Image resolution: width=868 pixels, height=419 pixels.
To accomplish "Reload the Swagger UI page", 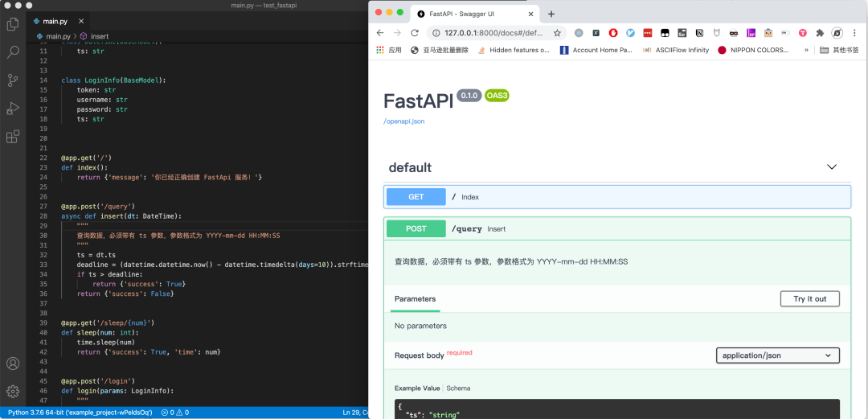I will [x=415, y=33].
